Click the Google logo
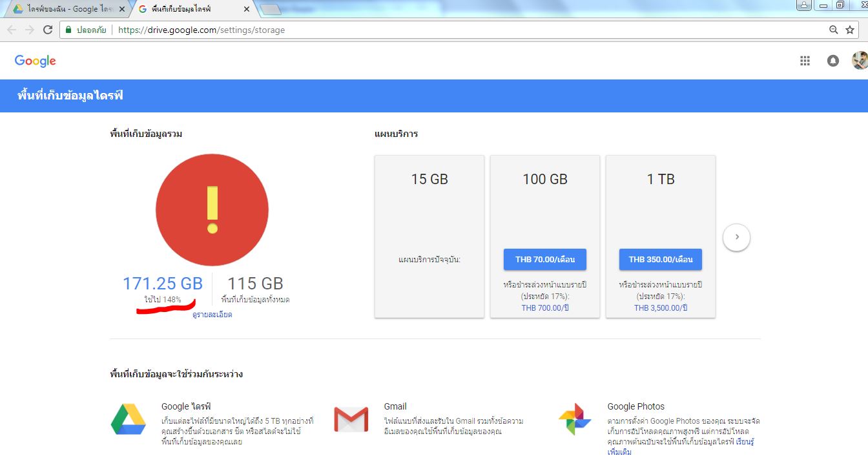This screenshot has width=868, height=469. coord(36,61)
